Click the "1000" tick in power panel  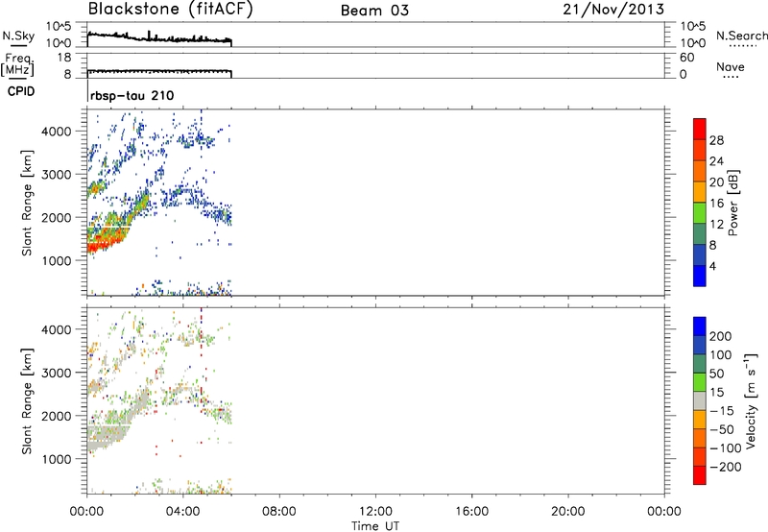[x=57, y=260]
